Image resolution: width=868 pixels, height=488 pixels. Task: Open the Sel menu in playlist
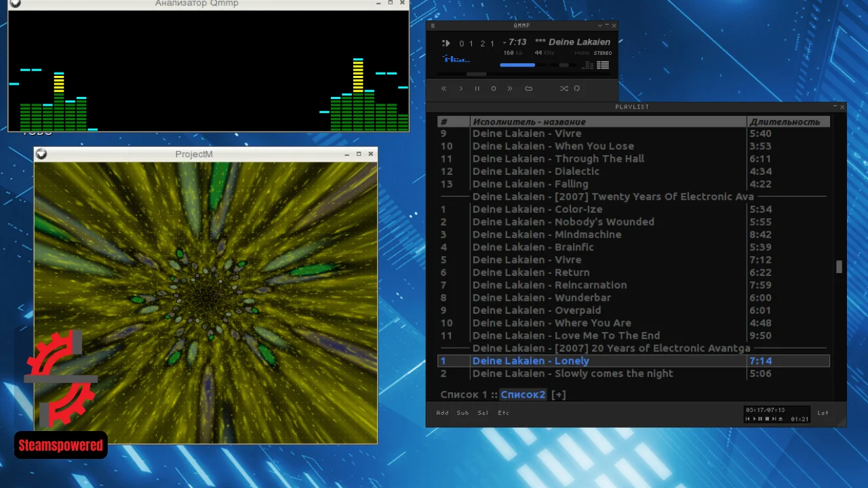pos(483,413)
